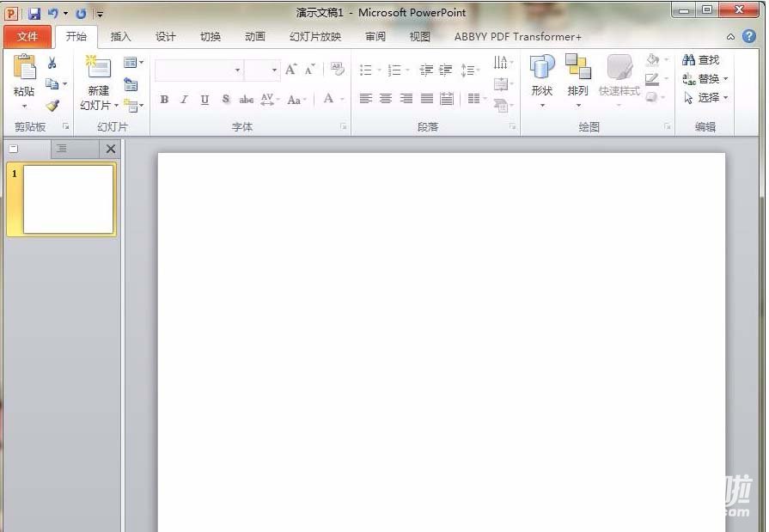
Task: Open the font name combo box
Action: 198,70
